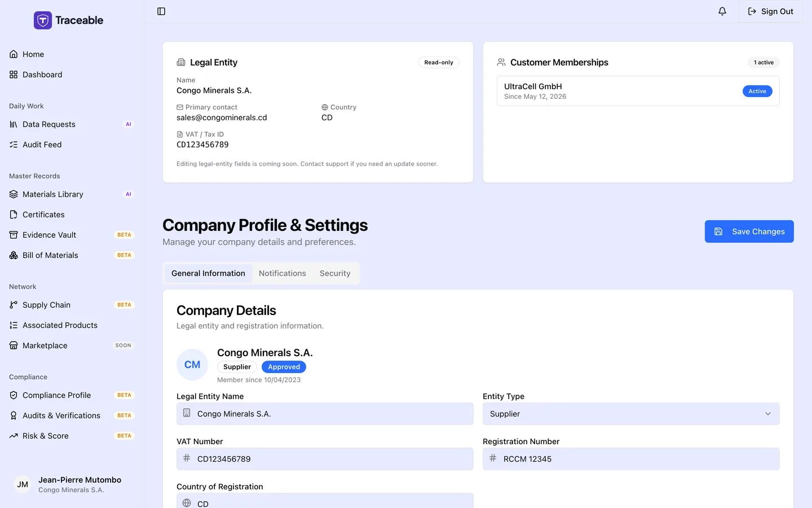Click the Home house icon
The height and width of the screenshot is (508, 812).
coord(14,54)
